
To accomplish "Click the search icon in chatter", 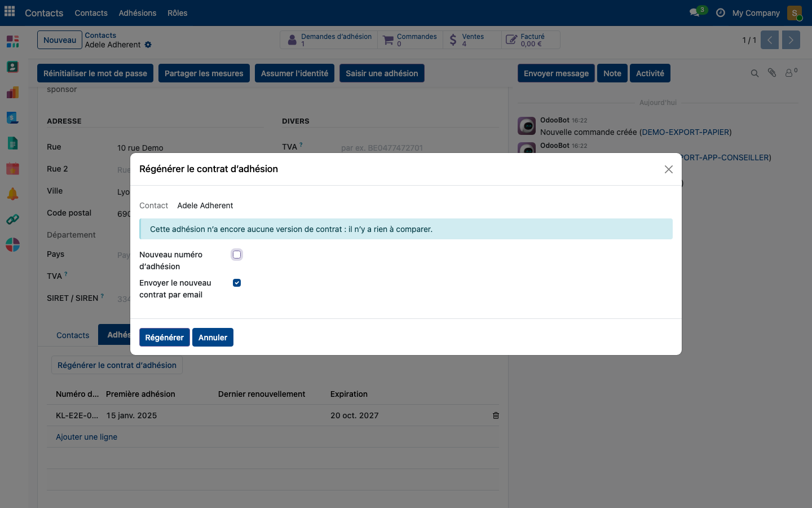I will [x=754, y=73].
